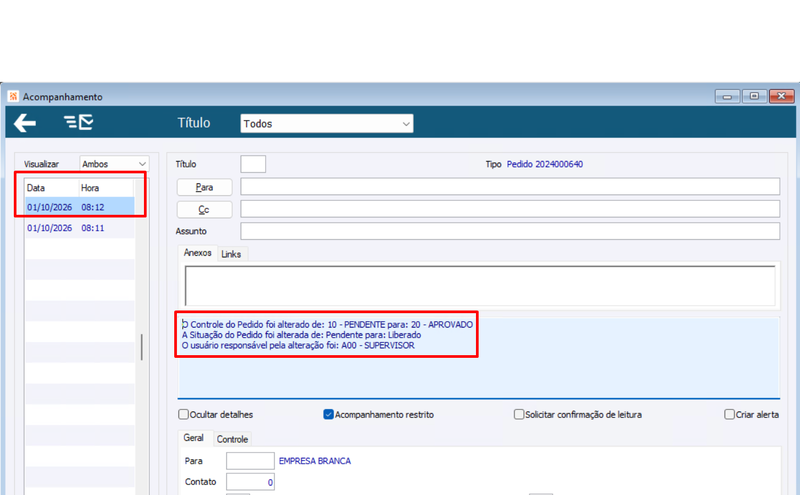The image size is (800, 495).
Task: Click the Cc recipient button
Action: (204, 210)
